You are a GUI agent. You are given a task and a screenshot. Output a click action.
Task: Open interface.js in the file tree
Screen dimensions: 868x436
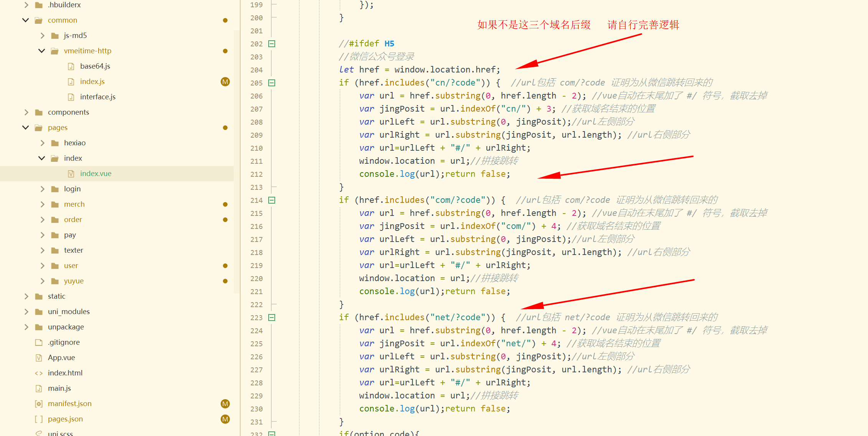[97, 97]
